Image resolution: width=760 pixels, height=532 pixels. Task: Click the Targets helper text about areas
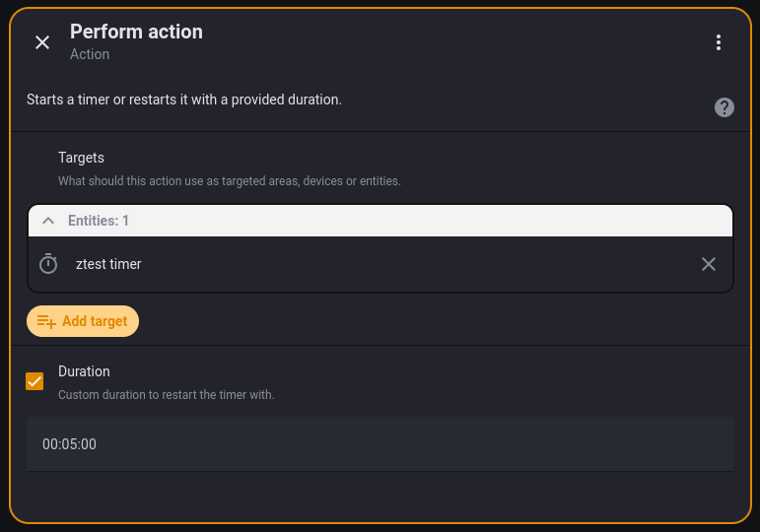[x=229, y=181]
